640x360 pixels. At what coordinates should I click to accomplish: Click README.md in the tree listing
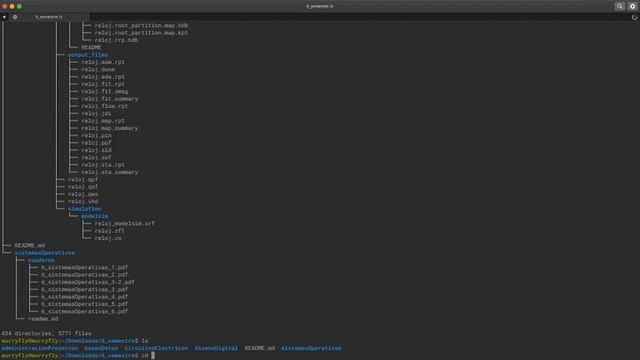click(x=30, y=246)
